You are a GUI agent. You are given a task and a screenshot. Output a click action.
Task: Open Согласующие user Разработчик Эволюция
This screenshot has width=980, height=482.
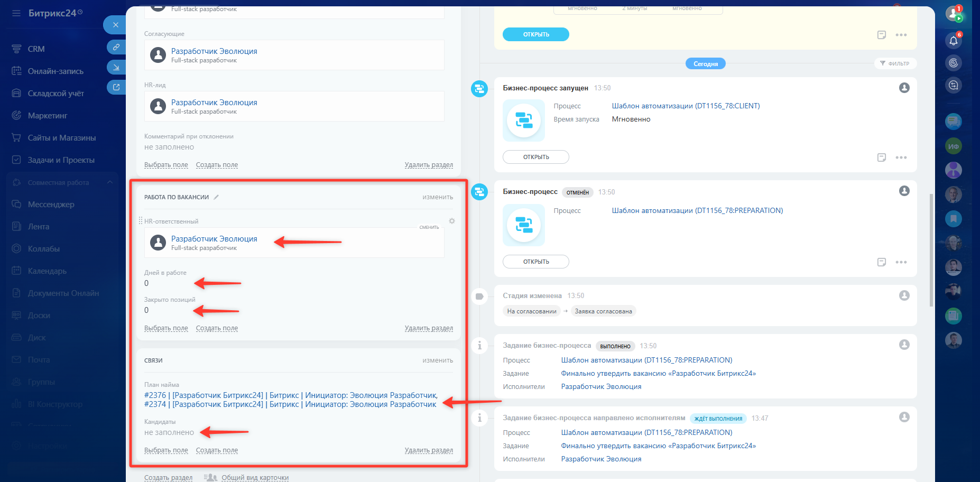(214, 51)
